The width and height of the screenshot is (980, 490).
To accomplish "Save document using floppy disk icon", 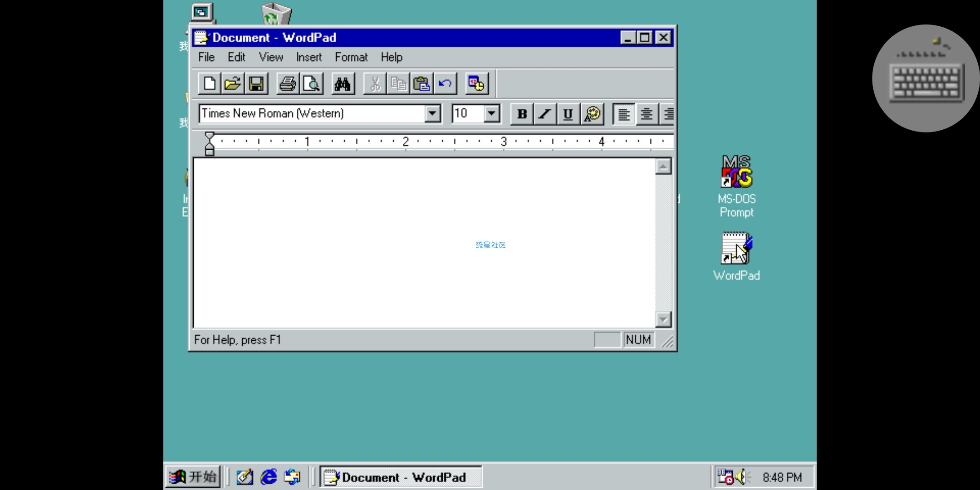I will pyautogui.click(x=256, y=84).
